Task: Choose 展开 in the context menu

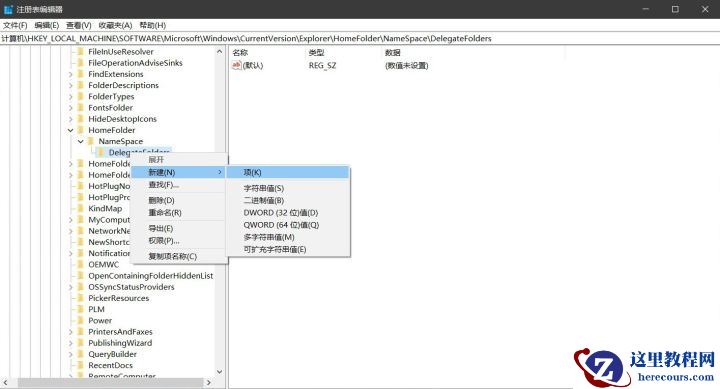Action: tap(180, 159)
